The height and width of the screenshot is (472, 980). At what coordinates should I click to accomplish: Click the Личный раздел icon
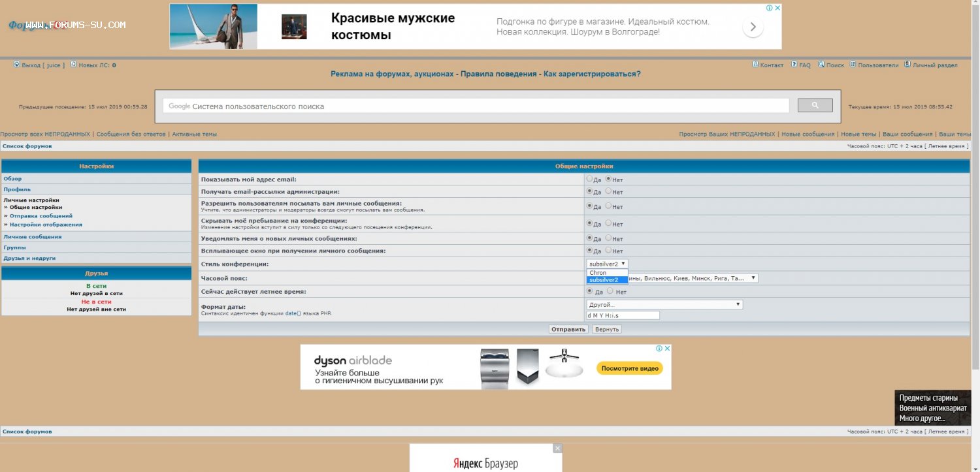pyautogui.click(x=907, y=65)
